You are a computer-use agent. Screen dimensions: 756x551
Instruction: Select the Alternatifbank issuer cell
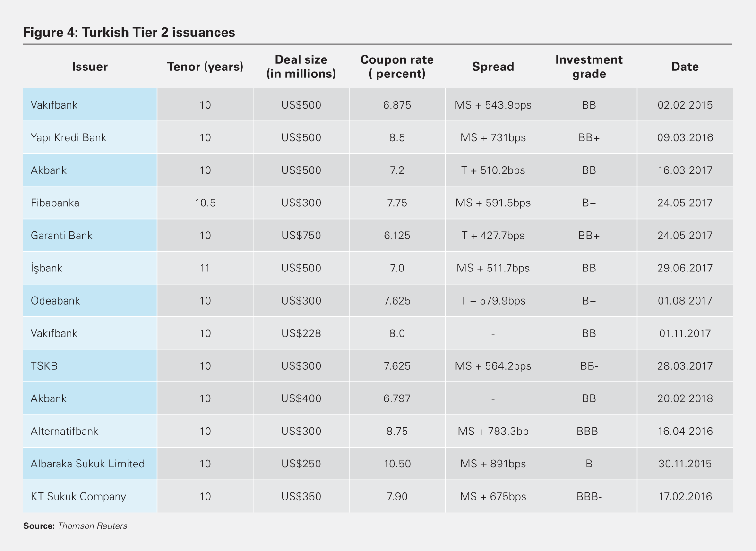64,431
